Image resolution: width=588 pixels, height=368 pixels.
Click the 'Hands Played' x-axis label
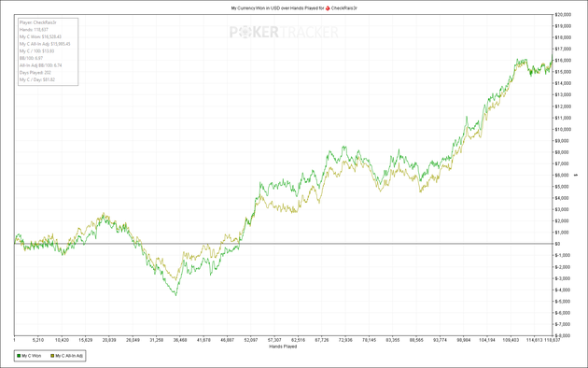click(x=283, y=347)
